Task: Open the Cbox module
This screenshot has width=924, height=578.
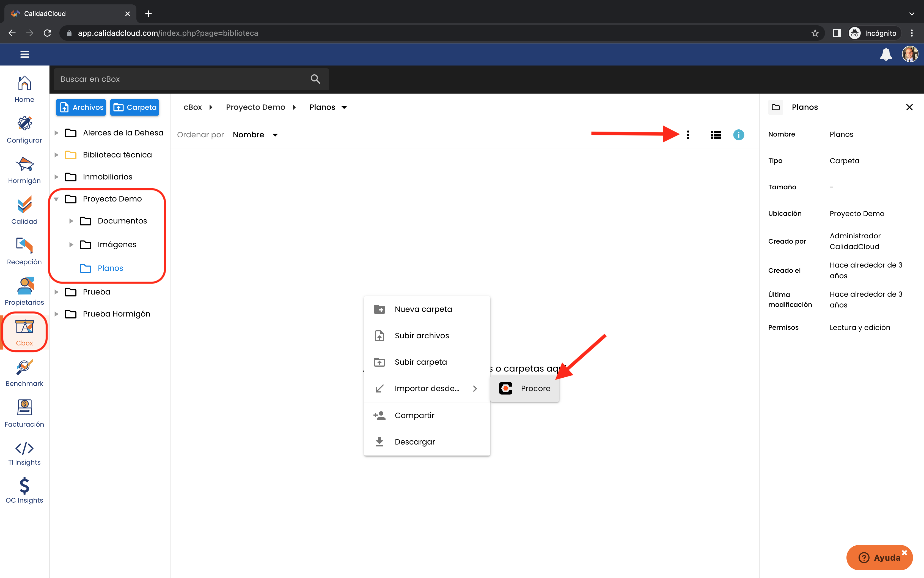Action: coord(24,332)
